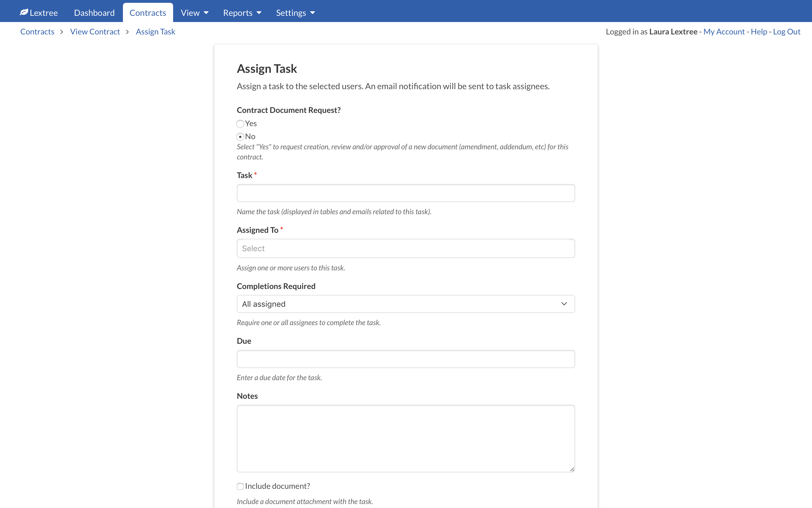Expand the Reports dropdown menu
The image size is (812, 508).
point(242,13)
